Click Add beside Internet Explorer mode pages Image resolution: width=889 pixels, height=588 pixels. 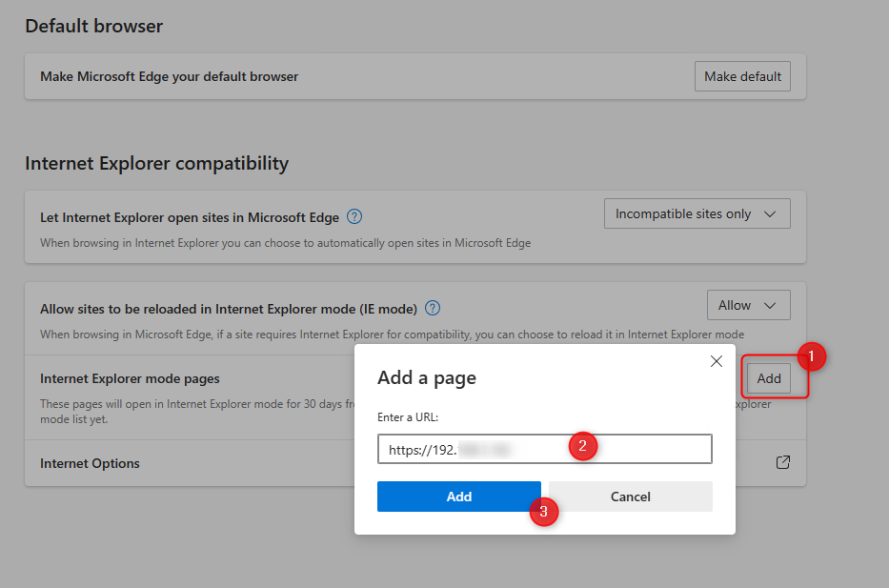click(x=769, y=378)
